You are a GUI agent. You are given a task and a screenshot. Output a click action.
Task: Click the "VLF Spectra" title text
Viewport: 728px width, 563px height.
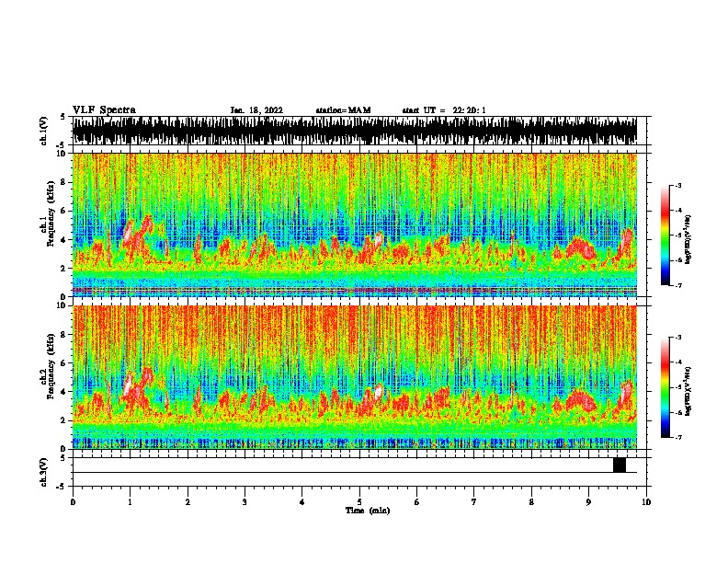pos(104,110)
